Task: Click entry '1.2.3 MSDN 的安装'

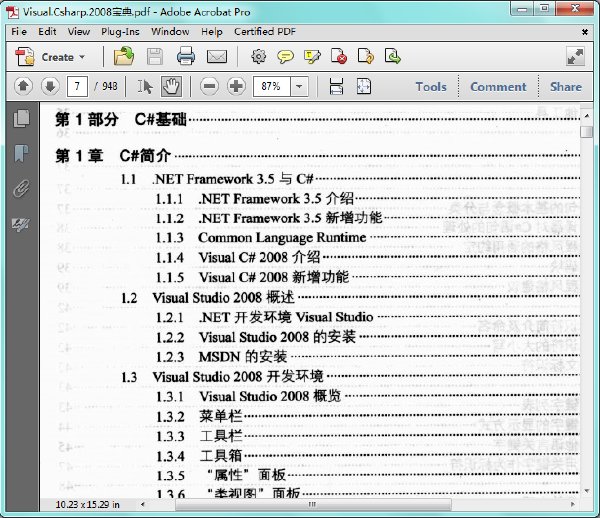Action: (x=221, y=357)
